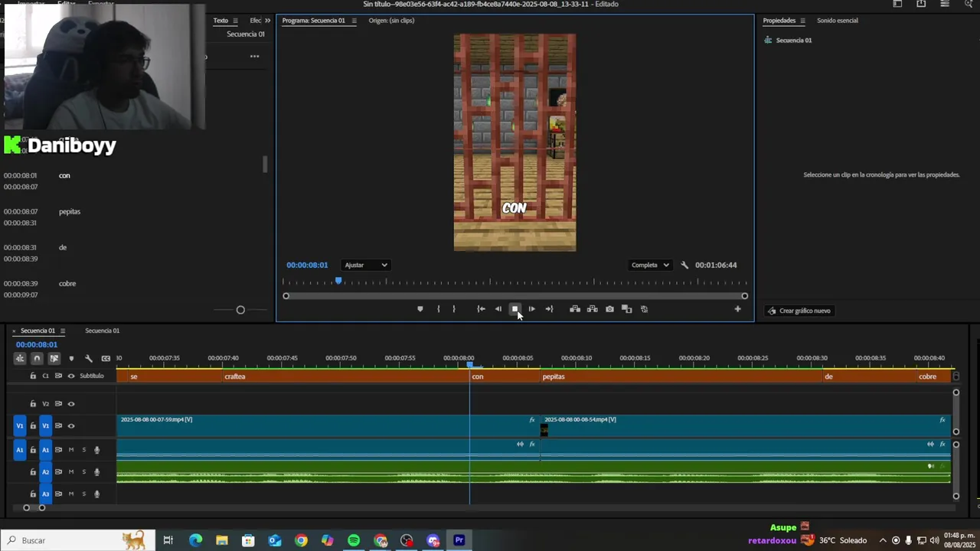Image resolution: width=980 pixels, height=551 pixels.
Task: Open the Program monitor button editor plus
Action: pyautogui.click(x=737, y=309)
